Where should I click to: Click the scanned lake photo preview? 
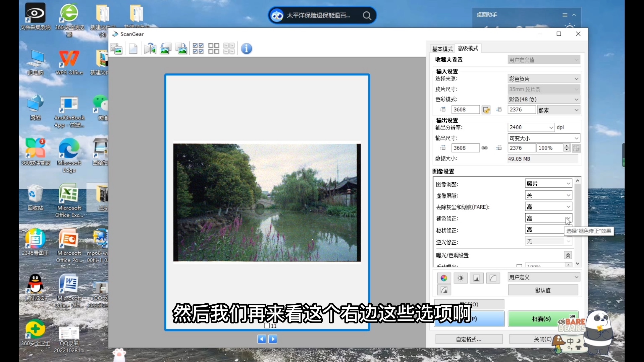(267, 202)
